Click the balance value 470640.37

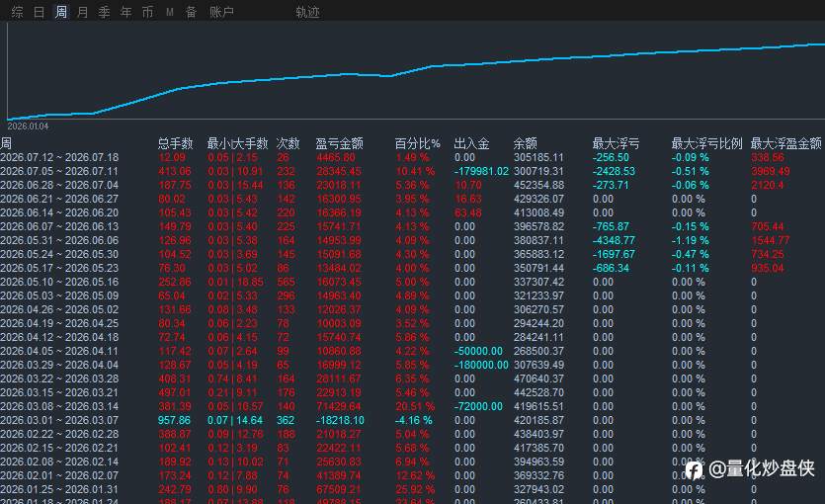pyautogui.click(x=538, y=378)
